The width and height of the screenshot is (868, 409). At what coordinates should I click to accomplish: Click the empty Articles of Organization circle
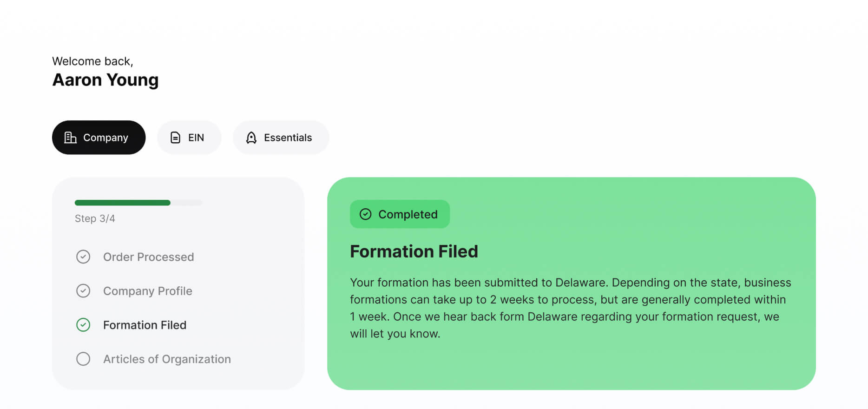pos(83,359)
